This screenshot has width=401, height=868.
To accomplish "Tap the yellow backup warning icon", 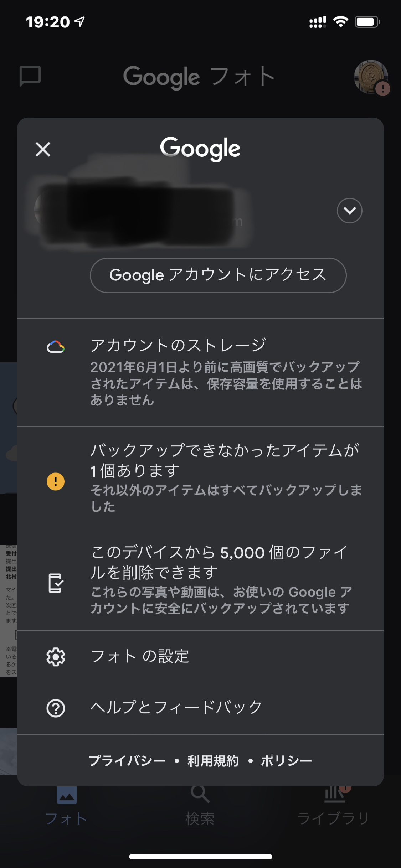I will (x=56, y=481).
